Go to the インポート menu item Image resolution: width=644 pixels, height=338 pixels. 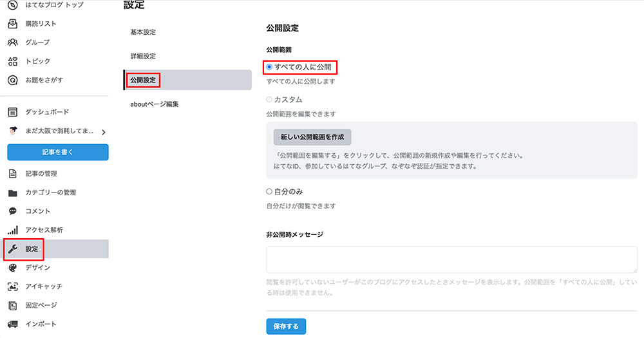[41, 324]
